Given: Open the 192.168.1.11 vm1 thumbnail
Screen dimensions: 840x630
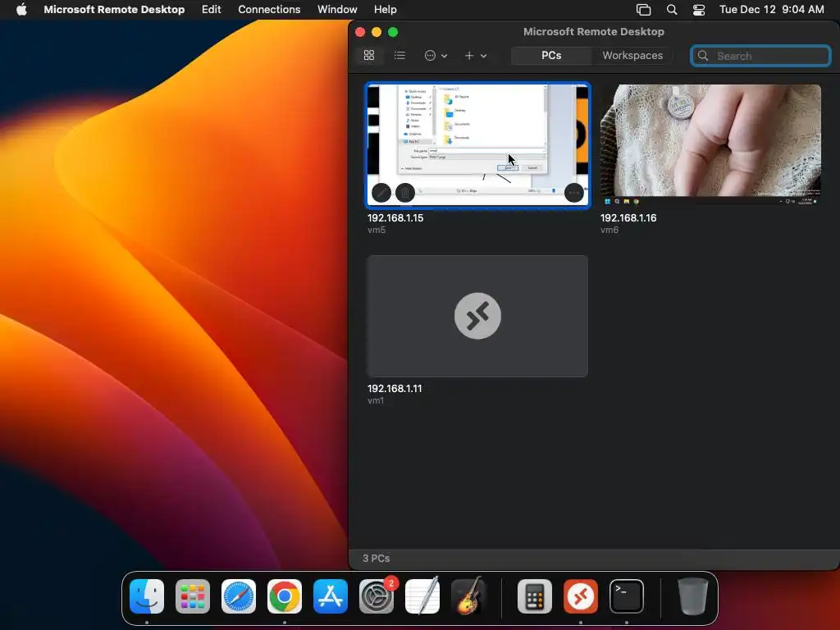Looking at the screenshot, I should (478, 316).
